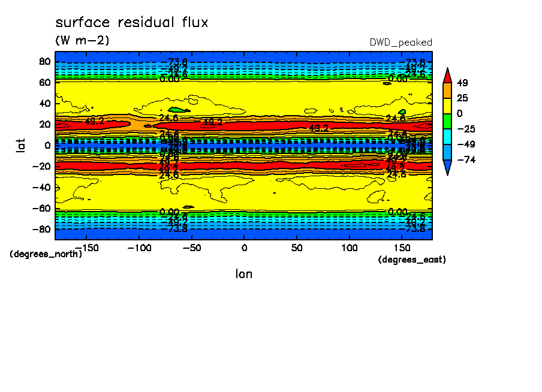Click the 'surface residual flux' plot title
The height and width of the screenshot is (392, 542).
132,22
